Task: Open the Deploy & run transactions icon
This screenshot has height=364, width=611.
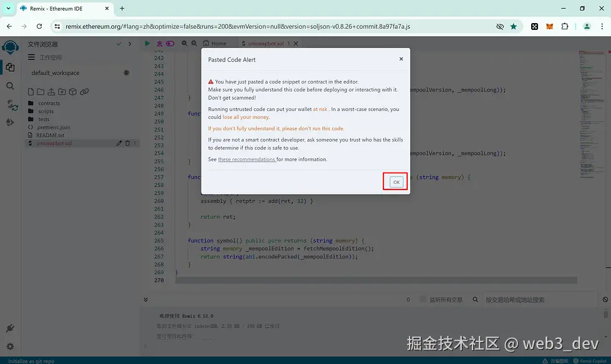Action: coord(10,122)
